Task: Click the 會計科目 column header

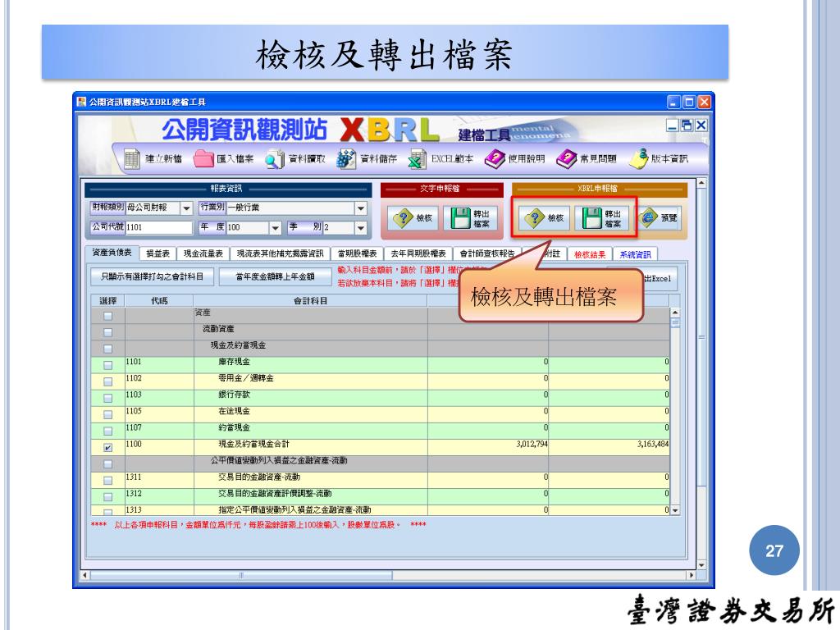Action: click(311, 301)
